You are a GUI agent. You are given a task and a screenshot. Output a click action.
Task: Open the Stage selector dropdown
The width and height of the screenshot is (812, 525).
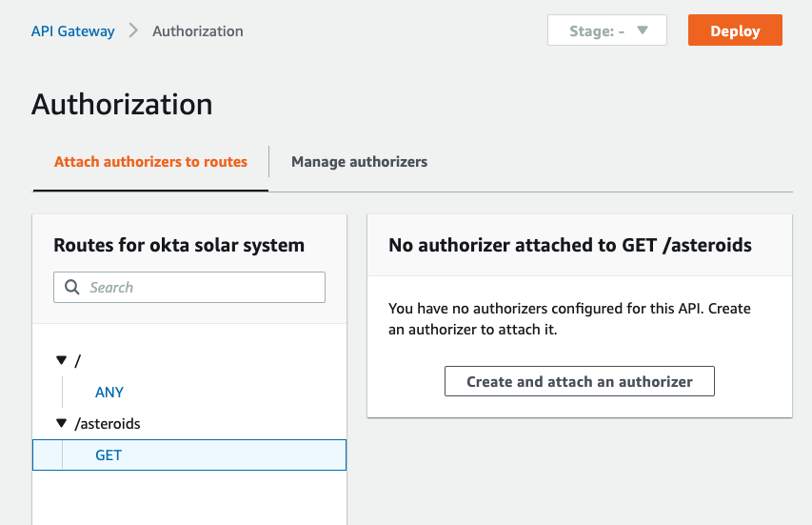(607, 30)
